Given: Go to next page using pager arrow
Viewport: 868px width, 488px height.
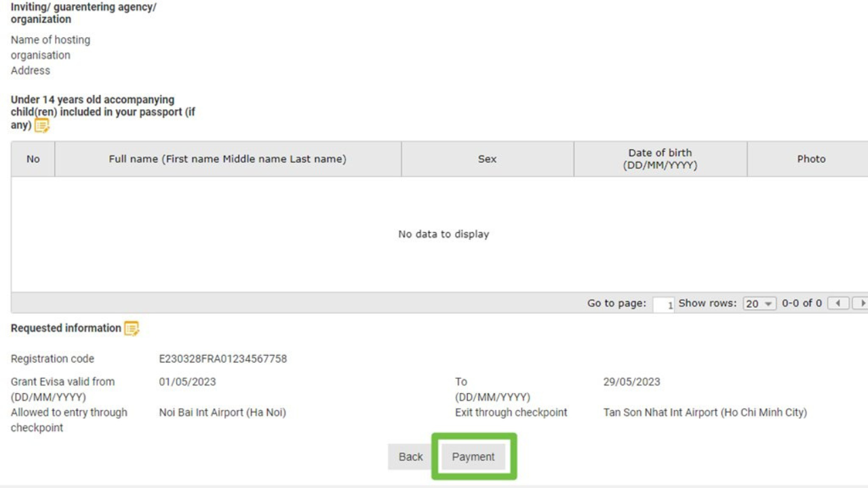Looking at the screenshot, I should click(861, 304).
